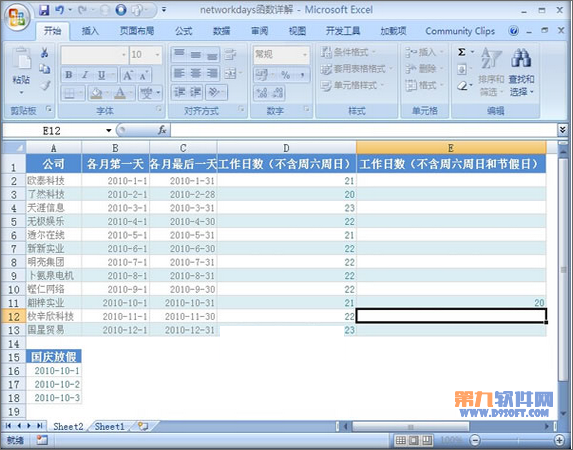This screenshot has width=573, height=450.
Task: Align text to the right
Action: [x=212, y=74]
